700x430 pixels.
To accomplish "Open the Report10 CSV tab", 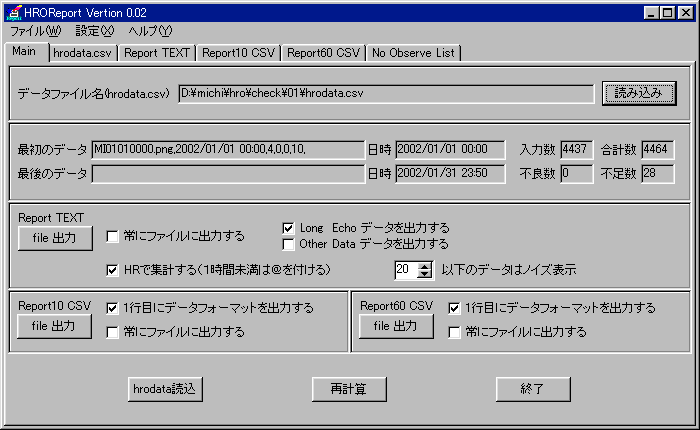I will point(238,53).
